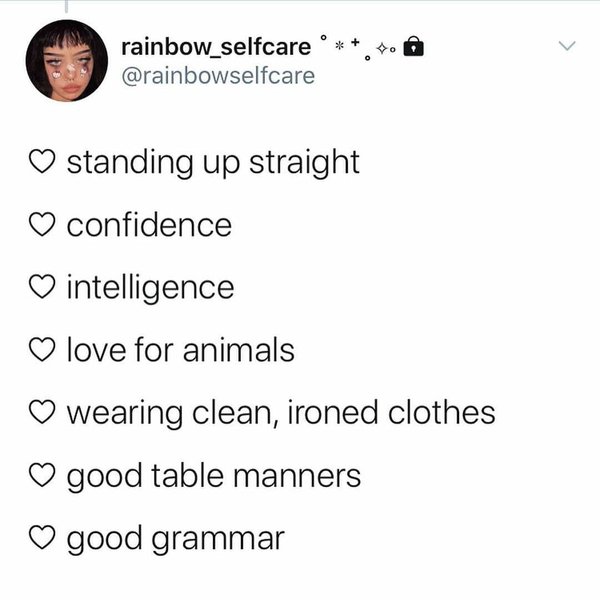This screenshot has width=600, height=600.
Task: Click the heart next to good grammar
Action: pyautogui.click(x=44, y=538)
